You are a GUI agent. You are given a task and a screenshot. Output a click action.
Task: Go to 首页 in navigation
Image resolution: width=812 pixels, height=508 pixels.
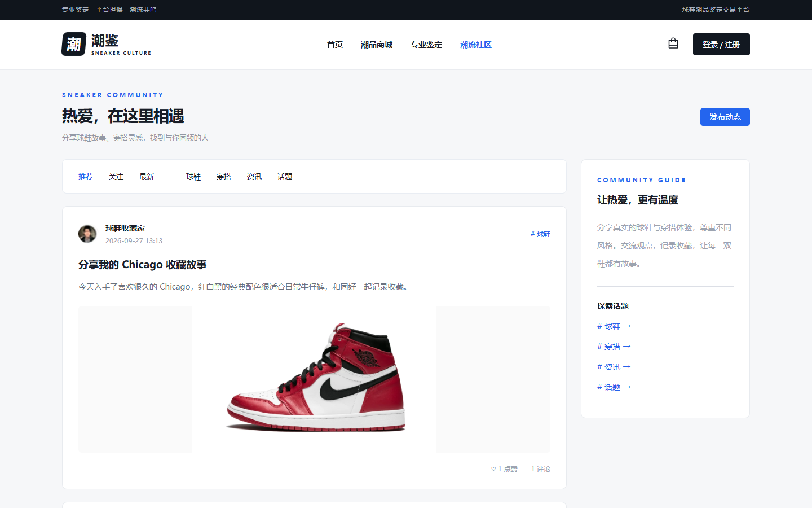point(335,45)
